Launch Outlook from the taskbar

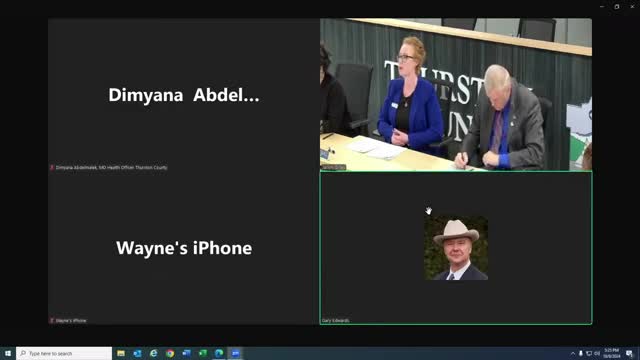tap(137, 353)
